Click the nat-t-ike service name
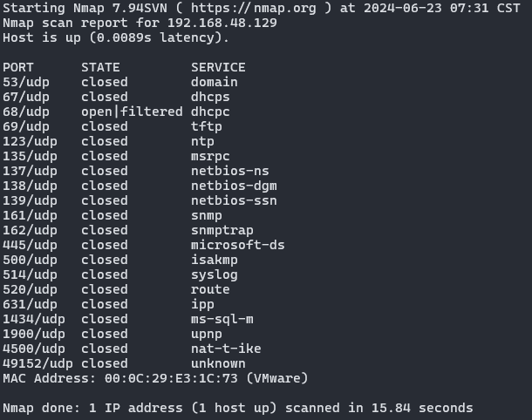532x420 pixels. [x=226, y=349]
